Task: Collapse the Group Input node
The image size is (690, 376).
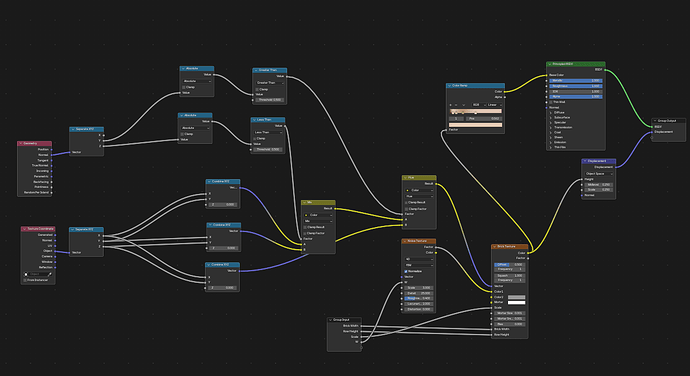Action: pos(330,320)
